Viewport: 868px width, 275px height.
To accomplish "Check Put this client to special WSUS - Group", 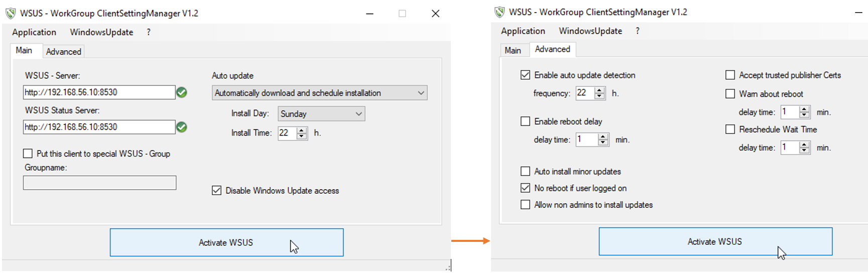I will pyautogui.click(x=28, y=154).
